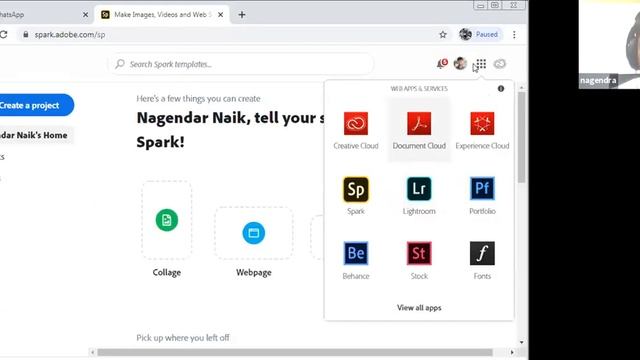Open Lightroom from apps panel
This screenshot has width=640, height=360.
pyautogui.click(x=419, y=195)
